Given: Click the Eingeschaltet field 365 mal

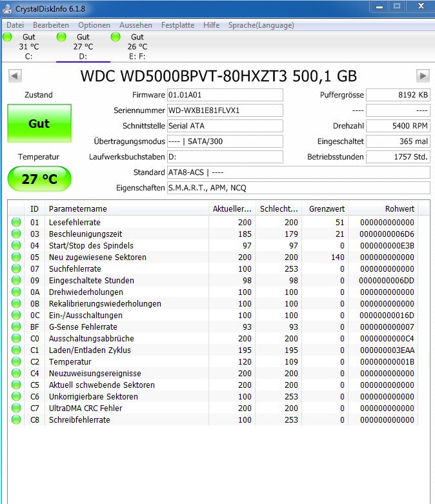Looking at the screenshot, I should [398, 141].
